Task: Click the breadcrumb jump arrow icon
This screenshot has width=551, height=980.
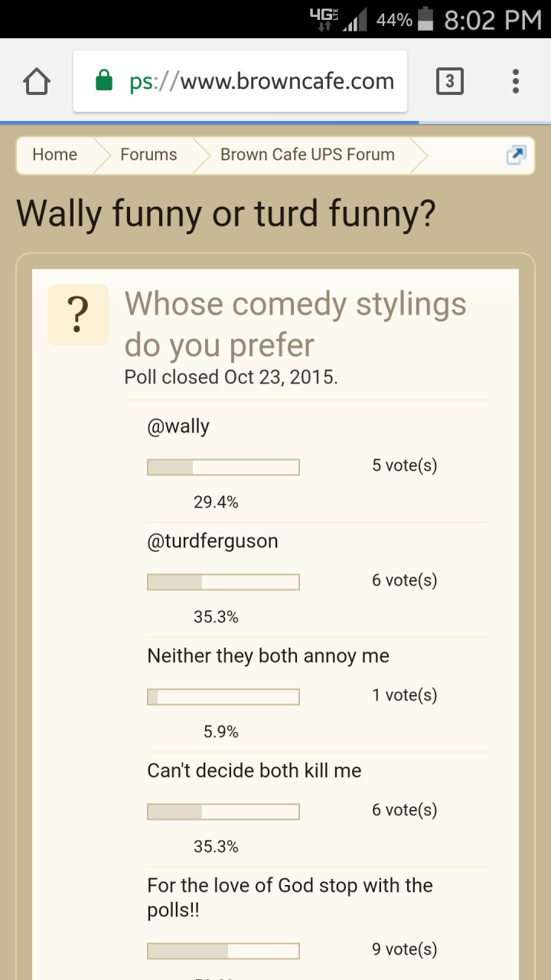Action: pos(516,155)
